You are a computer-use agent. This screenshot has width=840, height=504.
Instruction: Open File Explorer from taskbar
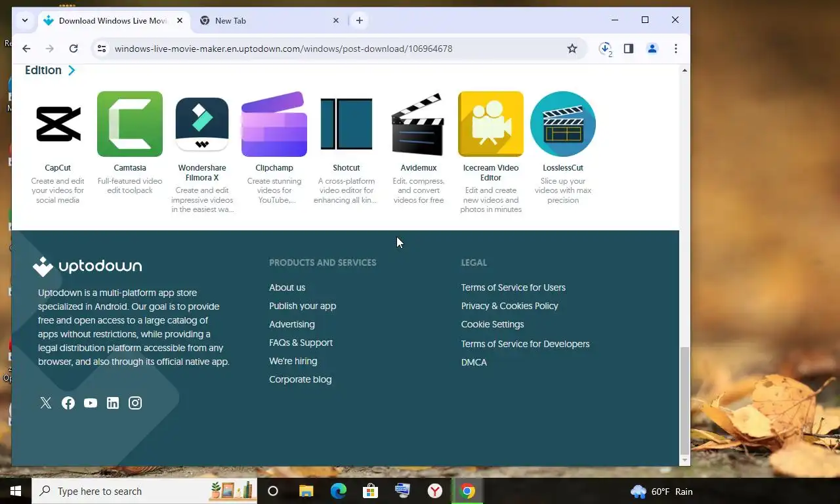[306, 491]
